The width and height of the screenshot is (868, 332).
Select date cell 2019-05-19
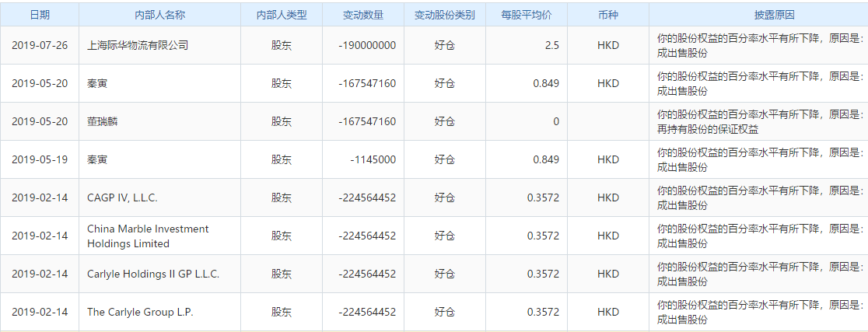click(40, 159)
